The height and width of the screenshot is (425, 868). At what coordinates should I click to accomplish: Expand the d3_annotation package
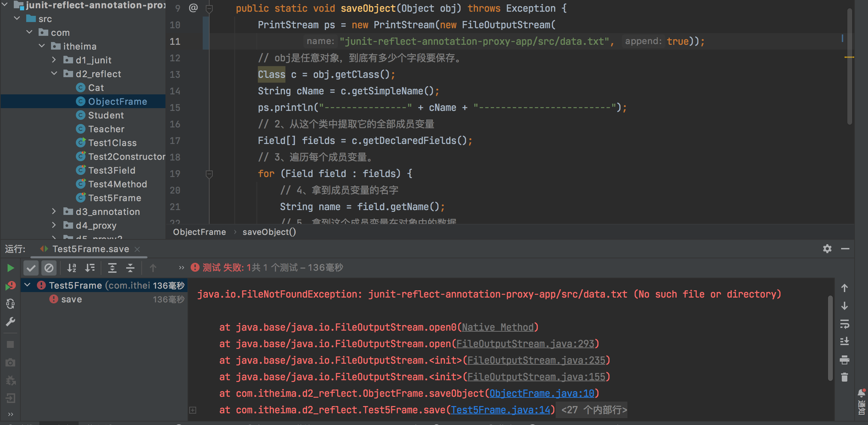(x=54, y=211)
